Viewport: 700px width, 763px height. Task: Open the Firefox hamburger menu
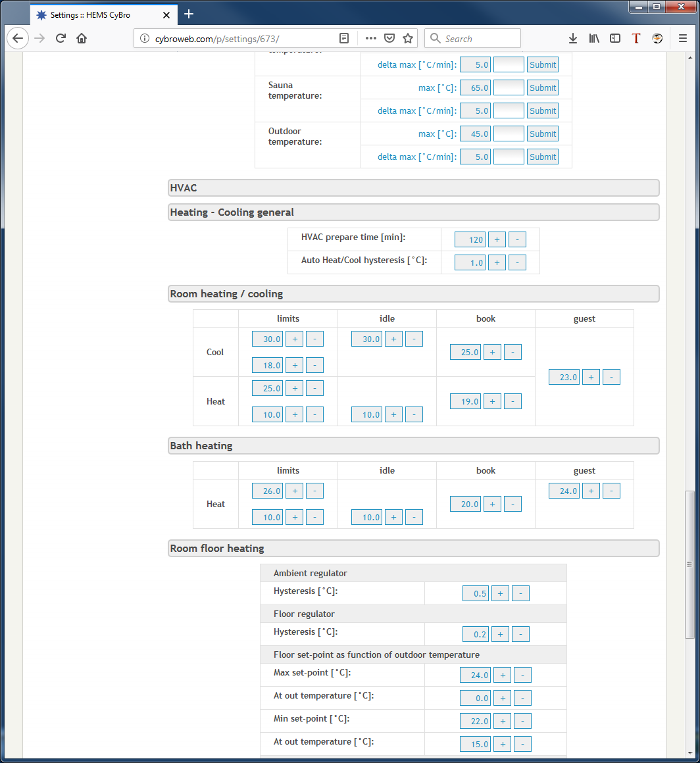[683, 38]
